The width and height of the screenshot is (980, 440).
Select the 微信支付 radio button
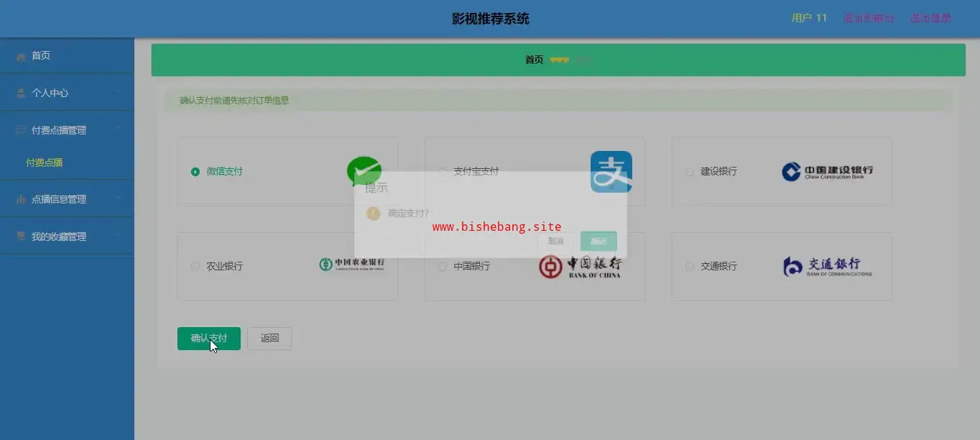pos(195,171)
